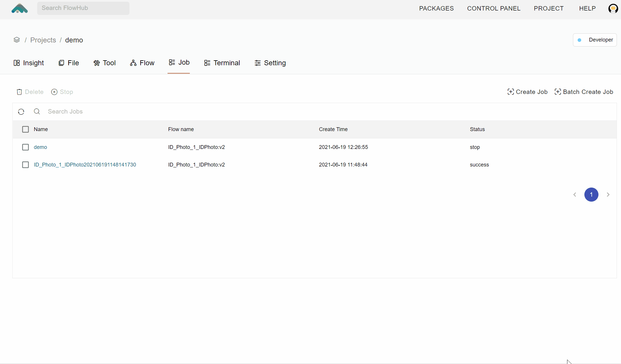Open the Developer role dropdown
This screenshot has height=364, width=621.
(x=595, y=40)
